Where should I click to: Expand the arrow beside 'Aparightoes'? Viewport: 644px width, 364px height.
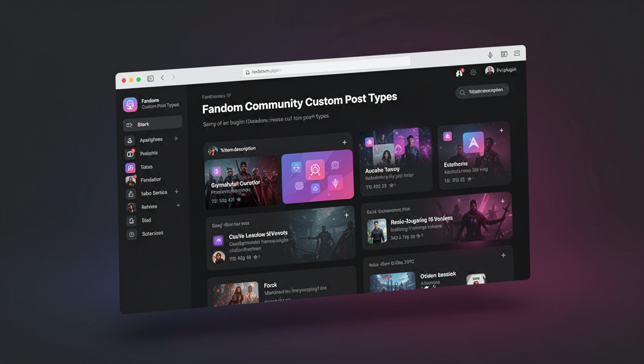point(176,138)
